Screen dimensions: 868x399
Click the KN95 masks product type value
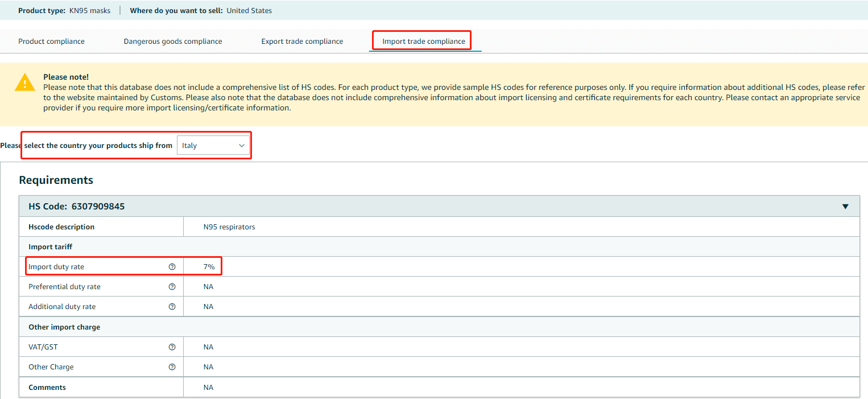(90, 10)
